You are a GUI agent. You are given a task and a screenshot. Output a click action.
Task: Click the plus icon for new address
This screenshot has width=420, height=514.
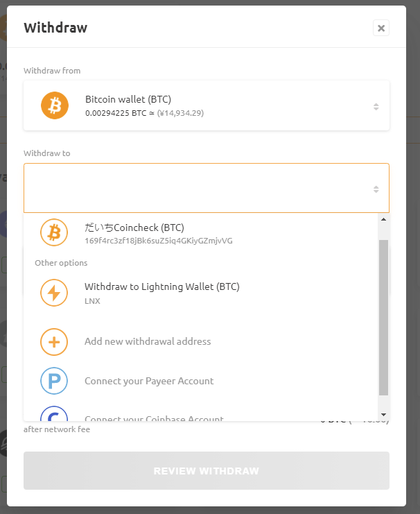tap(54, 342)
